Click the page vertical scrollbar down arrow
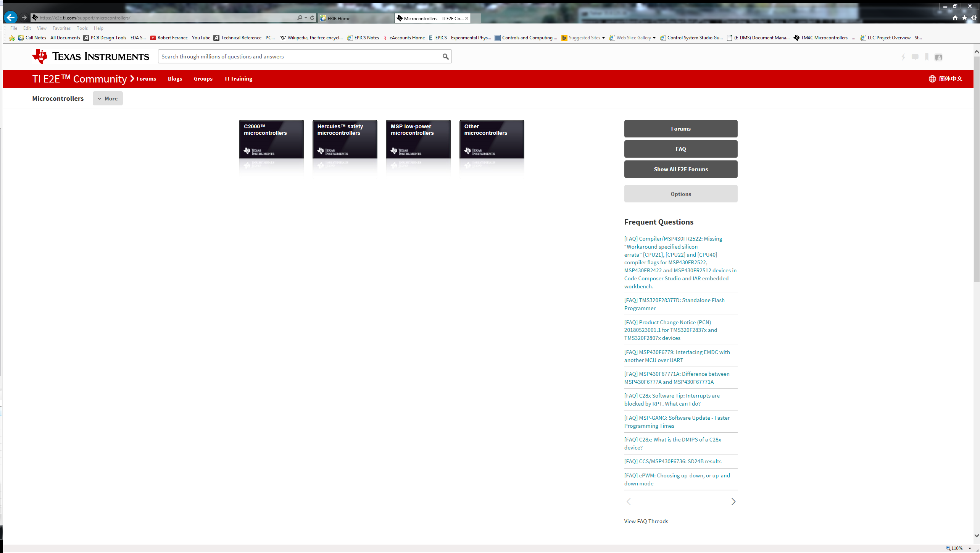980x553 pixels. pyautogui.click(x=977, y=536)
